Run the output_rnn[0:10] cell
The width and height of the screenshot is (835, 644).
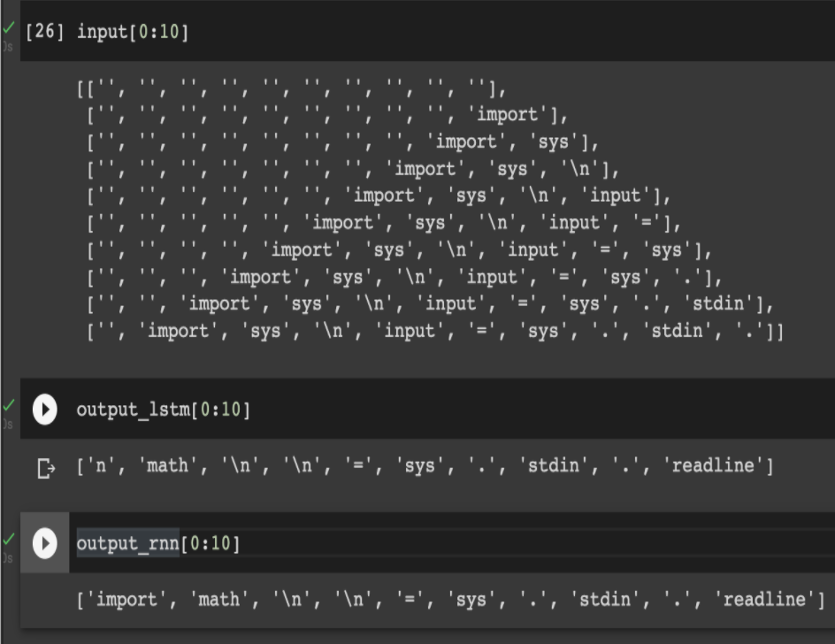point(44,543)
